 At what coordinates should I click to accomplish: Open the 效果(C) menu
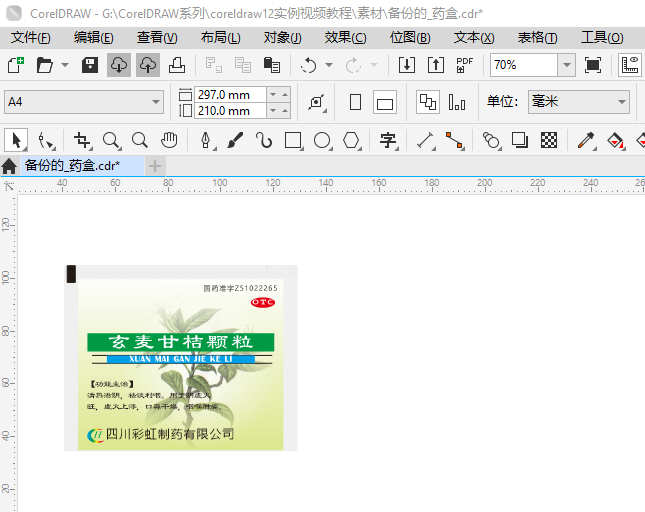click(346, 38)
